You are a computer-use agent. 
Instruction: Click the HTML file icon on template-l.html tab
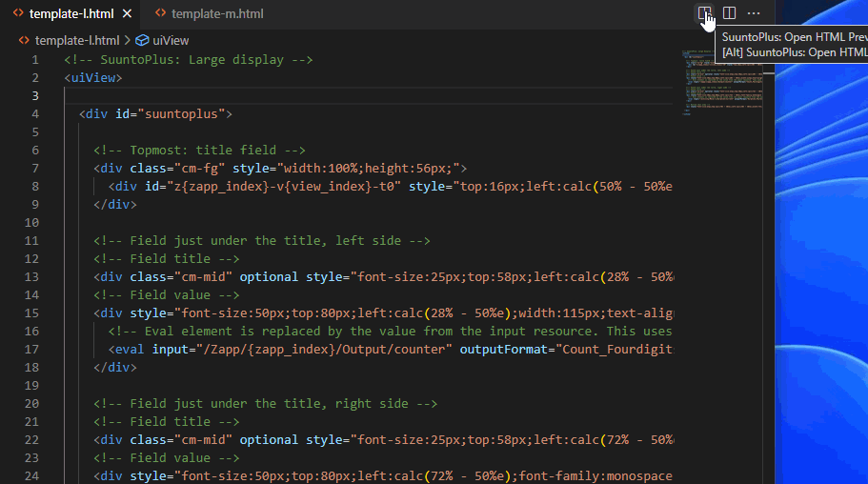pos(18,13)
